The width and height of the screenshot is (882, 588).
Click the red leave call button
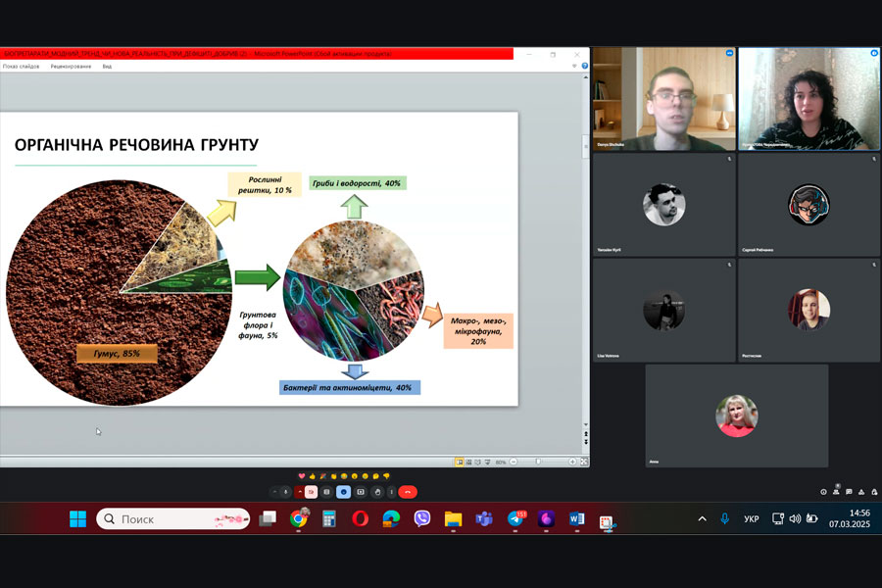pyautogui.click(x=407, y=492)
